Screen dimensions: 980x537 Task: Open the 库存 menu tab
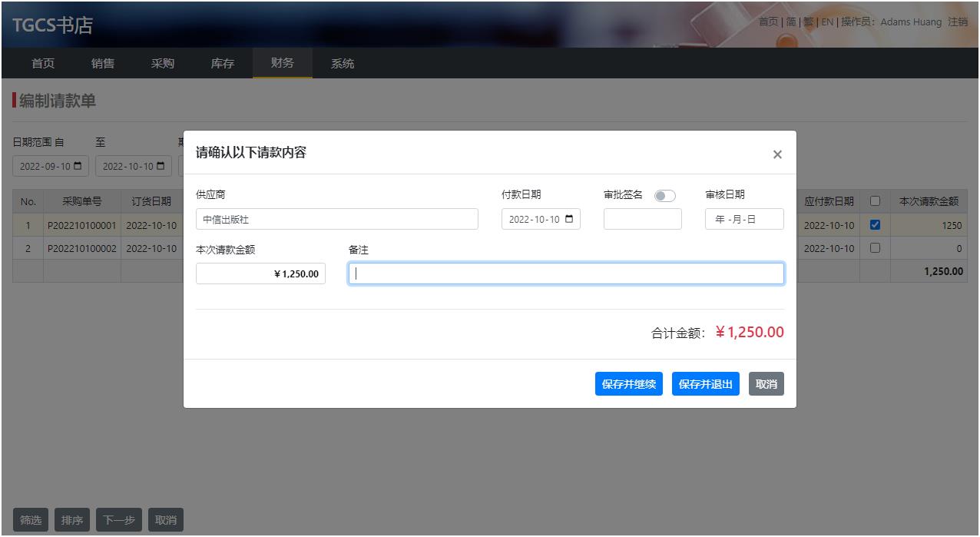point(223,64)
